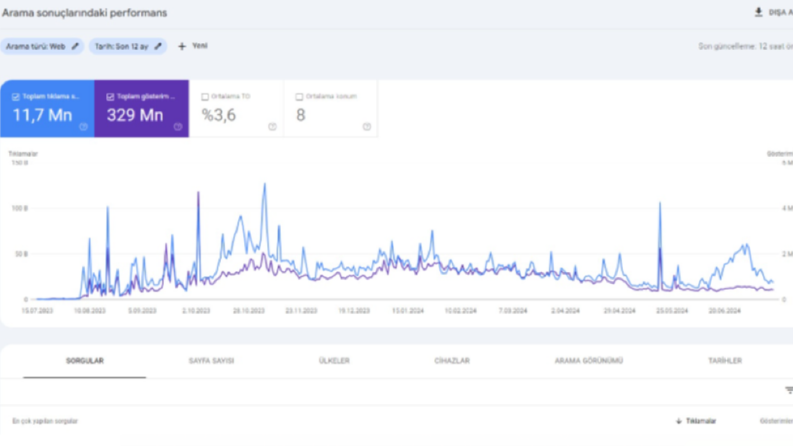Viewport: 793px width, 446px height.
Task: Enable the 'Ortalama TO' checkbox
Action: (x=205, y=97)
